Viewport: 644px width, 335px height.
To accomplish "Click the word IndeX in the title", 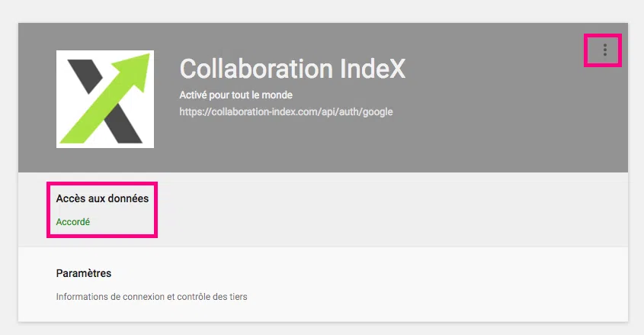I will [373, 68].
